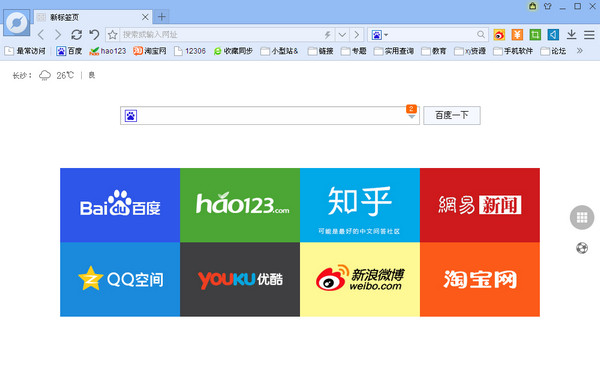Click the go arrow beside address bar
The height and width of the screenshot is (375, 600).
pyautogui.click(x=357, y=35)
